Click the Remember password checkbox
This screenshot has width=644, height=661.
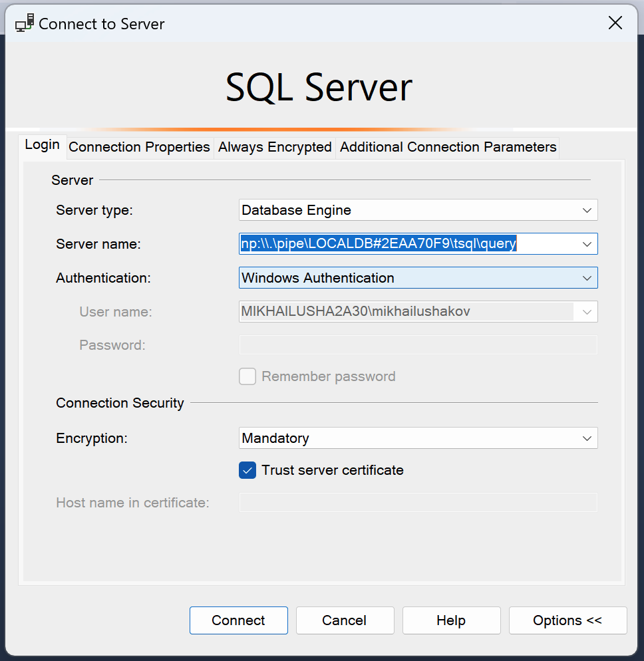247,377
